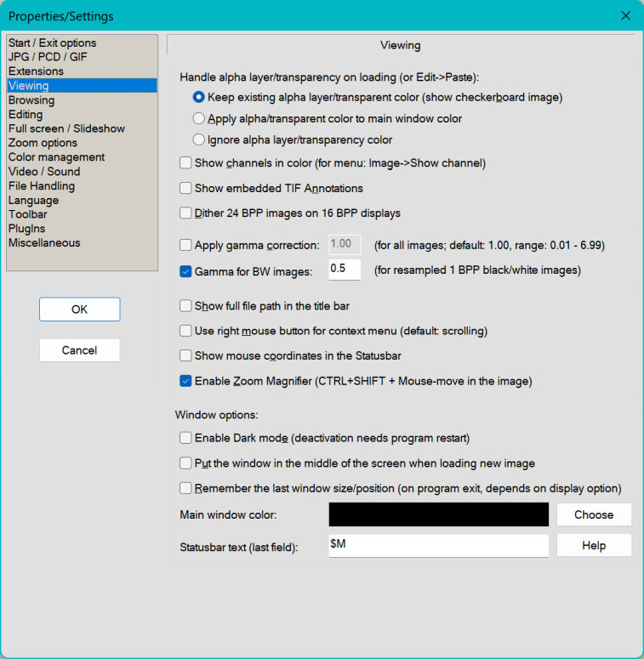Image resolution: width=644 pixels, height=659 pixels.
Task: Select 'Color management' in category list
Action: 56,157
